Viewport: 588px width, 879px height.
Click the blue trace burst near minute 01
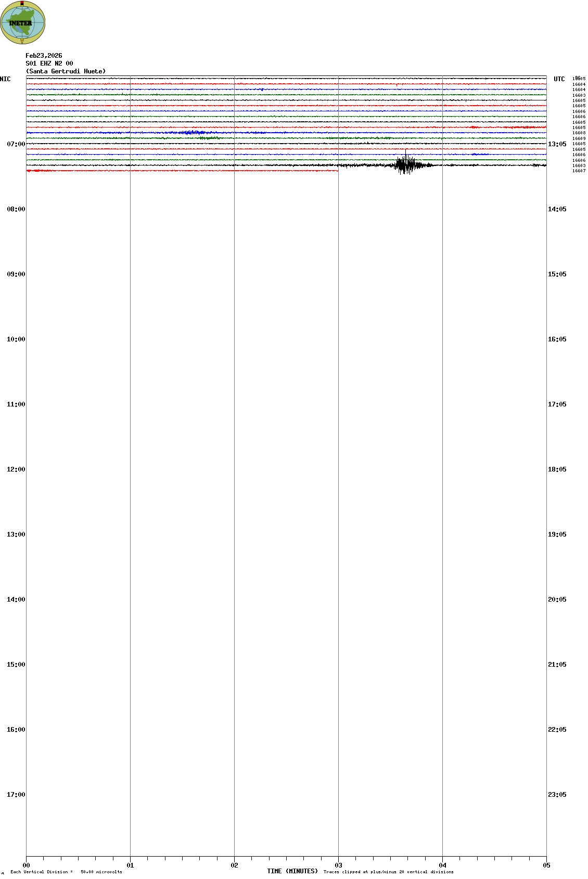pos(191,133)
